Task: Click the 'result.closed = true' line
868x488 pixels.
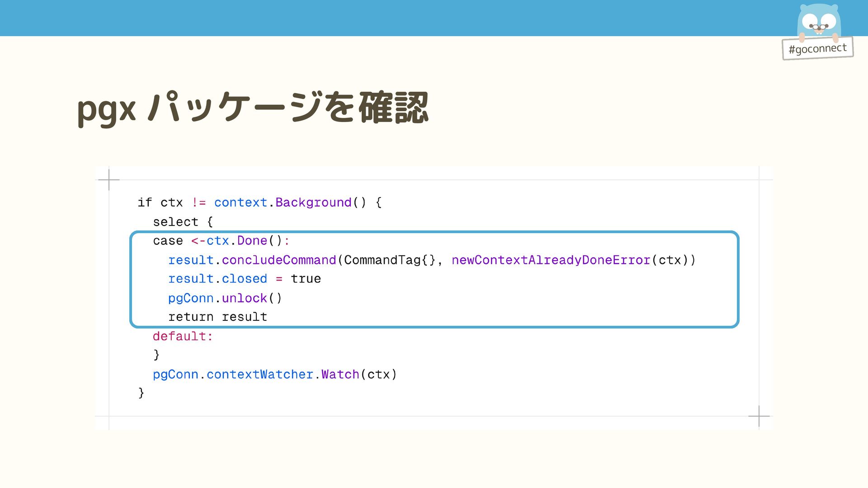Action: [244, 279]
